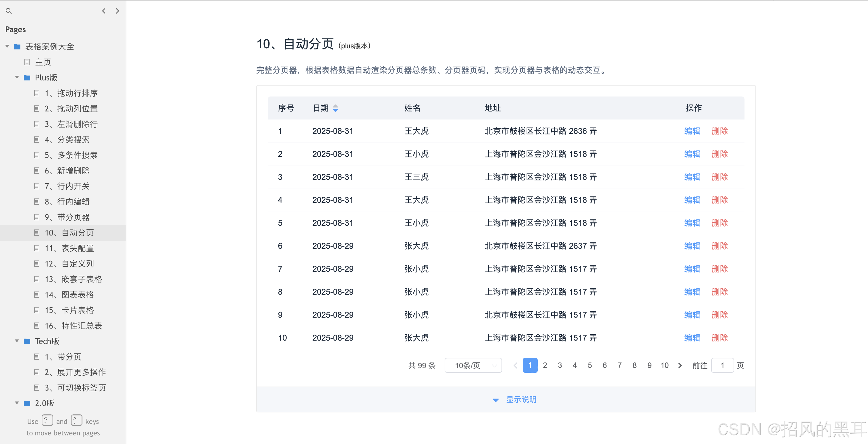
Task: Click 姓名 column header
Action: coord(412,108)
